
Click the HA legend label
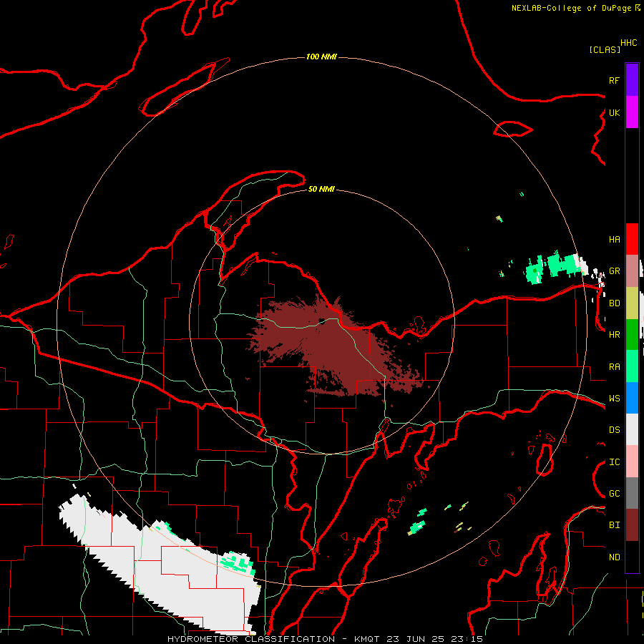tap(614, 240)
